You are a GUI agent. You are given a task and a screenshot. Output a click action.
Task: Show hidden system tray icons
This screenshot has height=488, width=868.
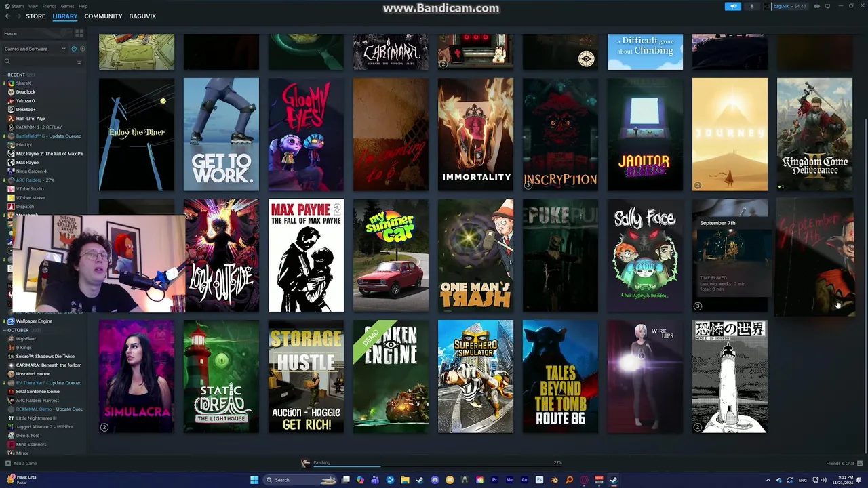coord(768,480)
